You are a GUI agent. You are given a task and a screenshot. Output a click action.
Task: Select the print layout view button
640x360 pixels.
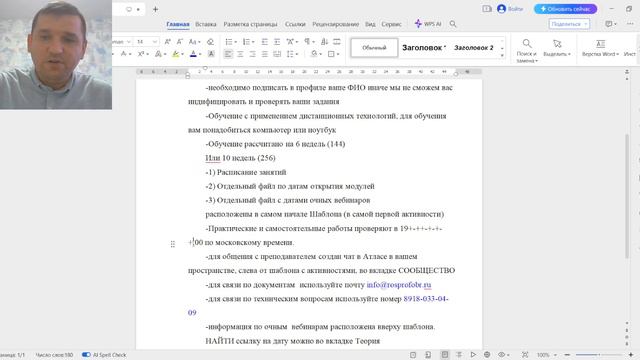pos(444,355)
